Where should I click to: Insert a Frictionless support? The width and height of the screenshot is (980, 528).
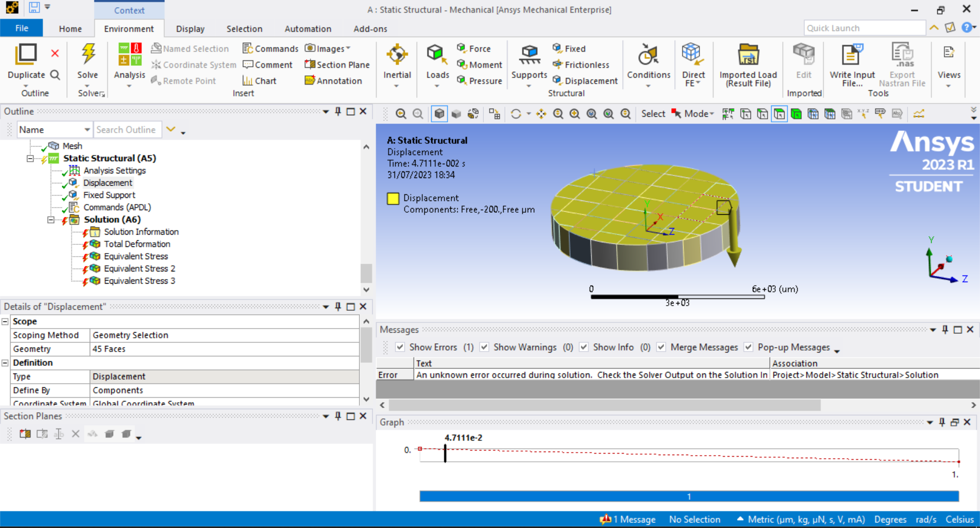pos(581,65)
